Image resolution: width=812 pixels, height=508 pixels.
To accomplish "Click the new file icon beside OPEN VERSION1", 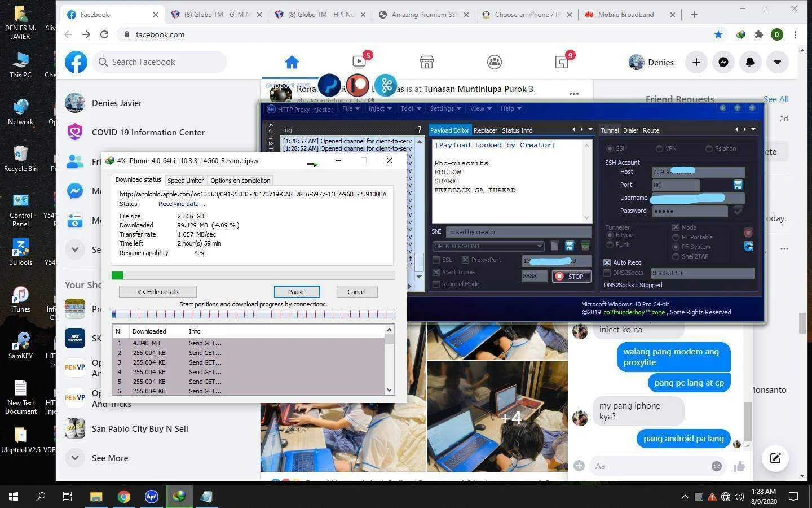I will pyautogui.click(x=554, y=246).
